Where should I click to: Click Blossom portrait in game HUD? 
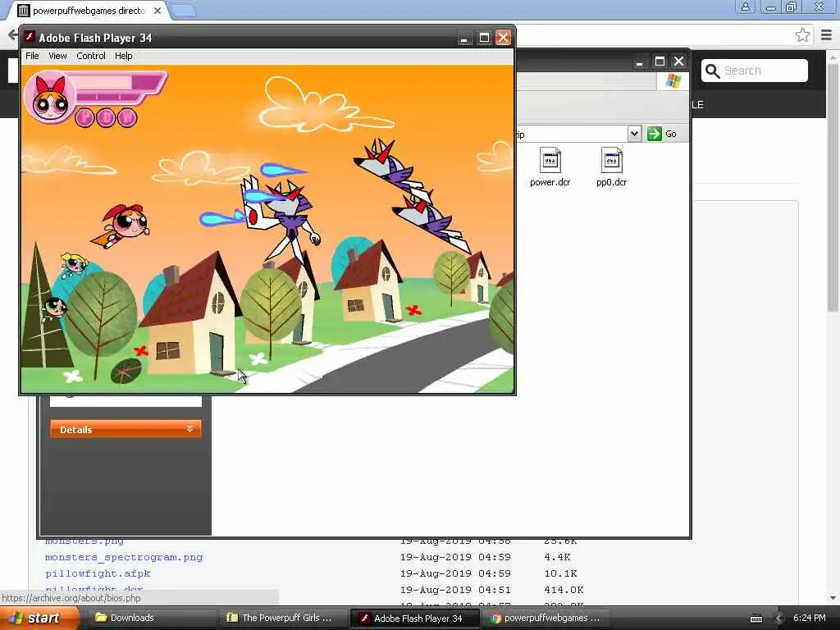[x=50, y=98]
